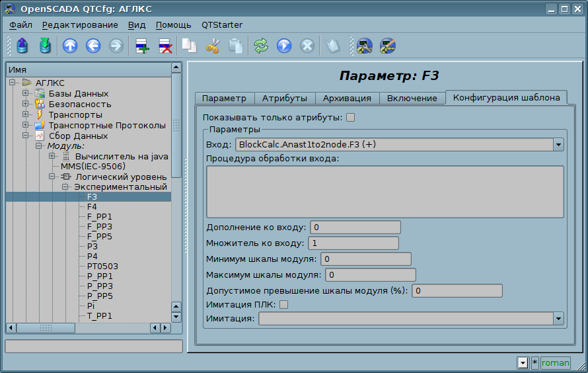The image size is (588, 373).
Task: Click in the Множитель ко входу field
Action: 353,243
